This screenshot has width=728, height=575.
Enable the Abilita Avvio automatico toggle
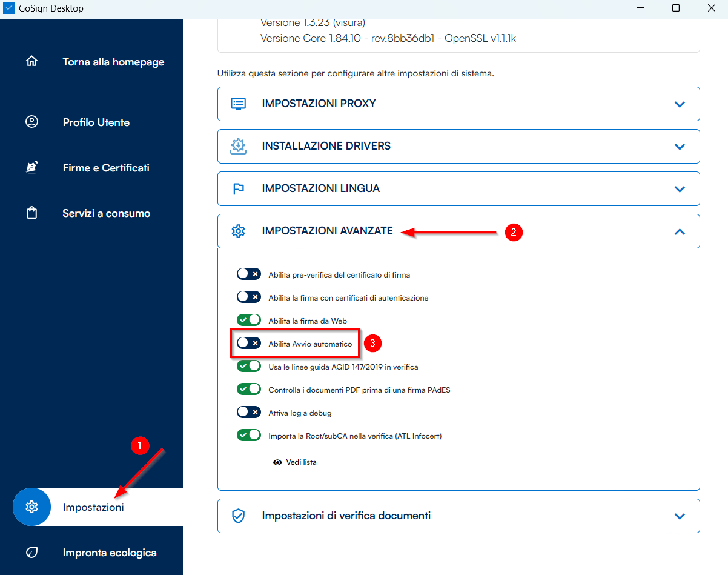pyautogui.click(x=248, y=344)
